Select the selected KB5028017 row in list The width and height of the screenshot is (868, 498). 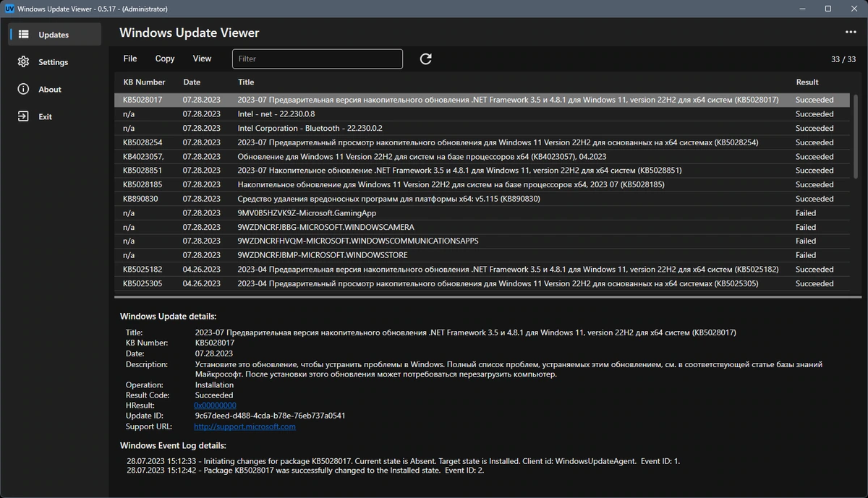(482, 100)
